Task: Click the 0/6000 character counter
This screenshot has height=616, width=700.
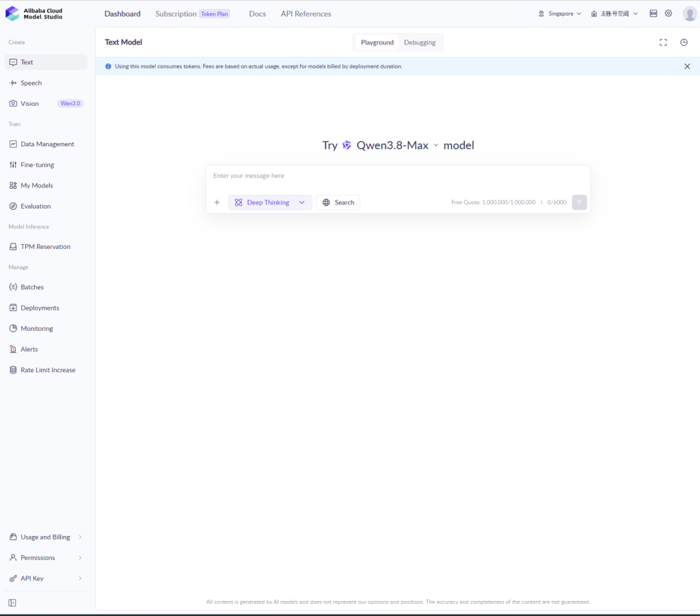Action: point(556,202)
